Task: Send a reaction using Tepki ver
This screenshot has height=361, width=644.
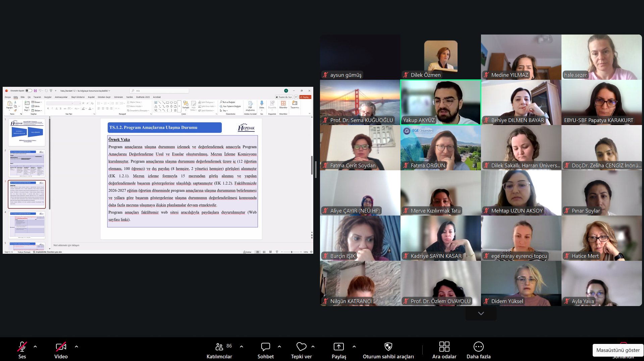Action: click(x=302, y=350)
